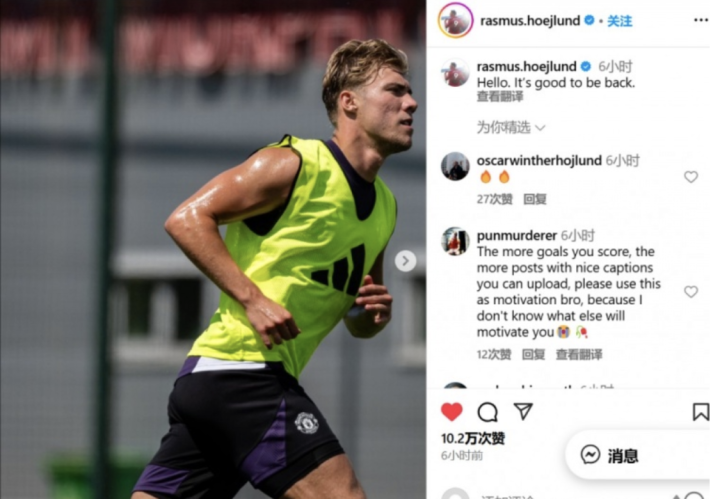Screen dimensions: 720x499
Task: View 27次赞 on the fire emoji comment
Action: click(x=495, y=199)
